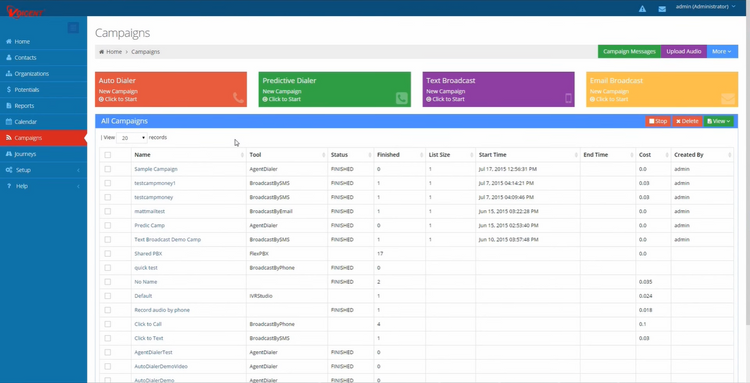Sort by Cost column sort icon
The image size is (750, 383).
pos(667,155)
